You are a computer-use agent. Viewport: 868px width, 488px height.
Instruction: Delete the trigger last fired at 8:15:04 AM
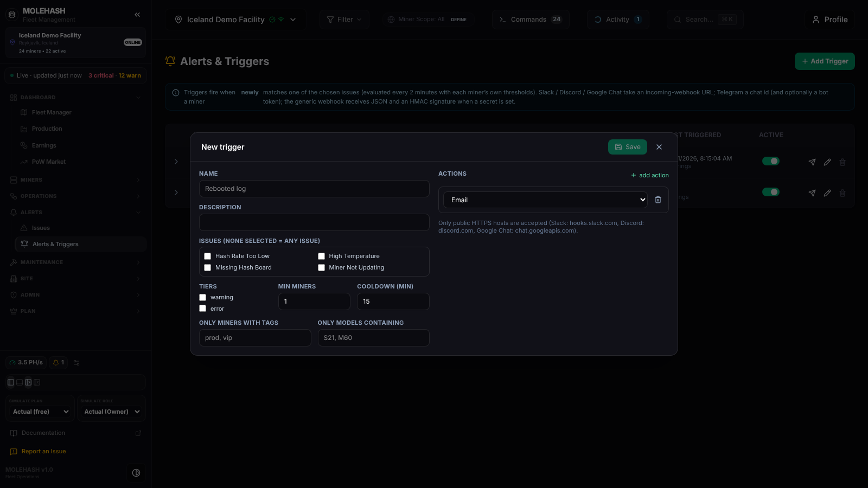(843, 162)
